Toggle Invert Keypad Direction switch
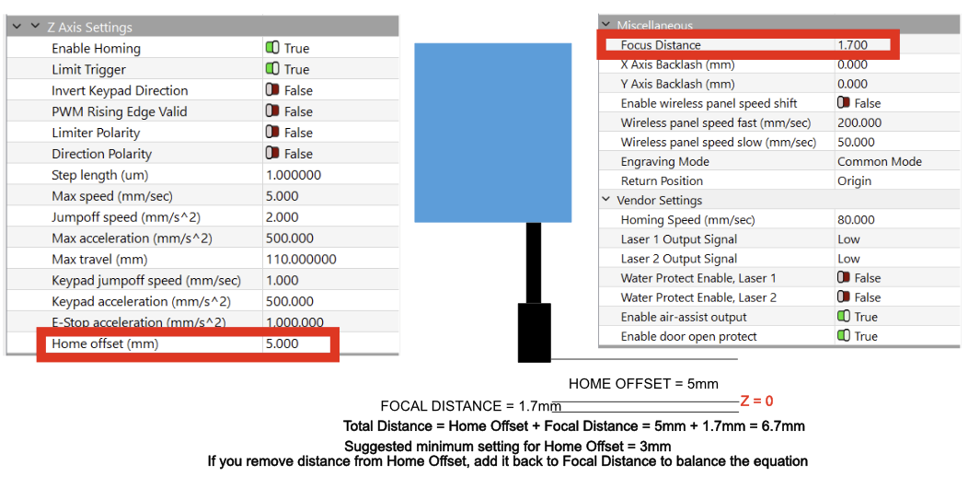The image size is (980, 477). click(271, 90)
